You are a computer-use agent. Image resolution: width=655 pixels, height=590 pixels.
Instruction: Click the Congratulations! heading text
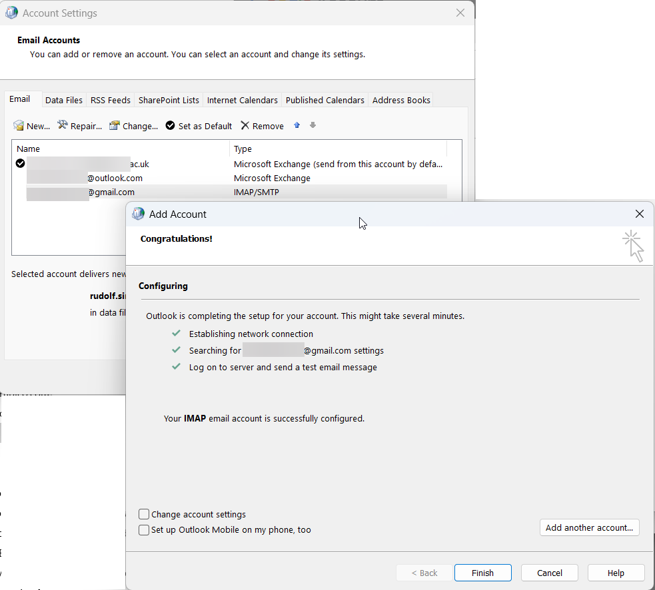click(x=176, y=239)
